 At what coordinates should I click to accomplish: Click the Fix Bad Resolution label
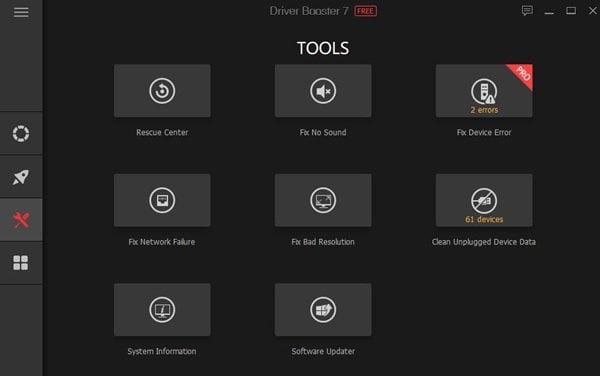point(323,242)
